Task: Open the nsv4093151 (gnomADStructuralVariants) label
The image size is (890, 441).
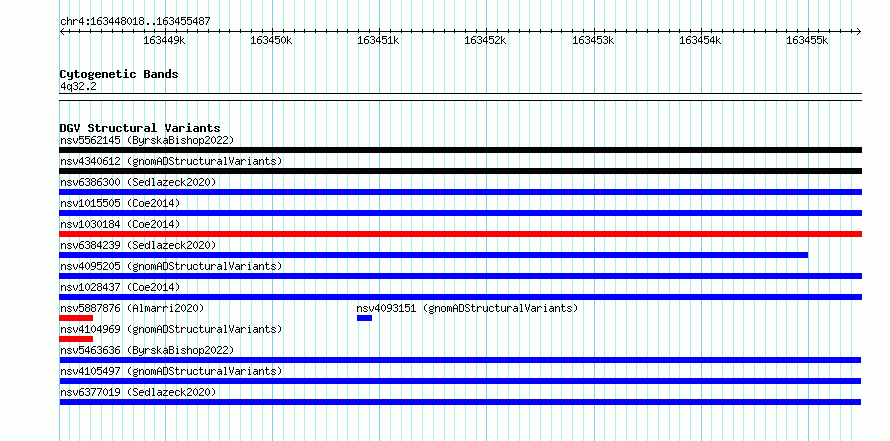Action: 467,308
